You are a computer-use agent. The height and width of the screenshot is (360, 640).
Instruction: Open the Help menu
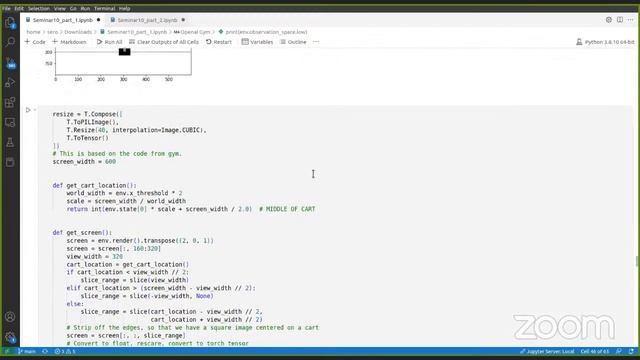124,8
